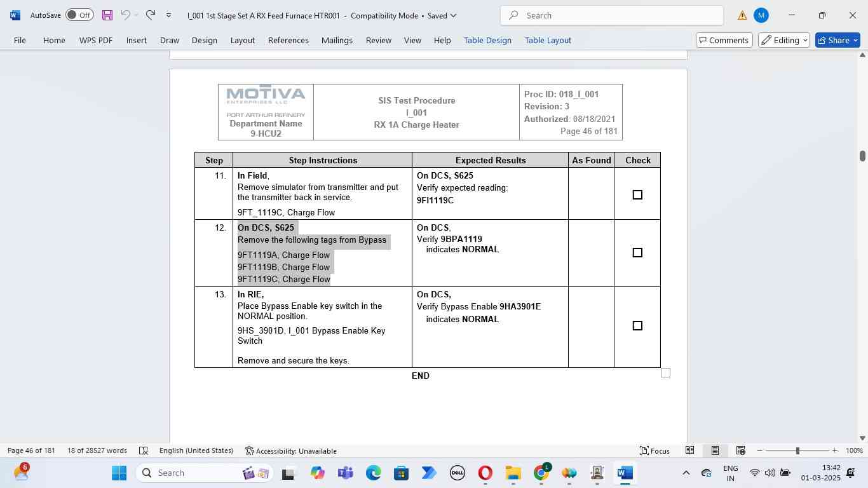The height and width of the screenshot is (488, 868).
Task: Switch to the Home tab
Action: (x=54, y=40)
